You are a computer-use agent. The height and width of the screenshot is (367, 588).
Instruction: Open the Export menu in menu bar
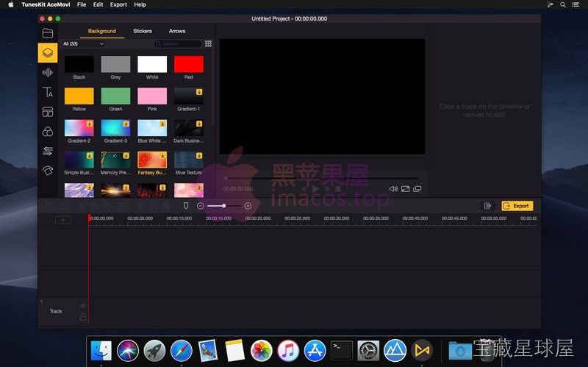point(118,4)
